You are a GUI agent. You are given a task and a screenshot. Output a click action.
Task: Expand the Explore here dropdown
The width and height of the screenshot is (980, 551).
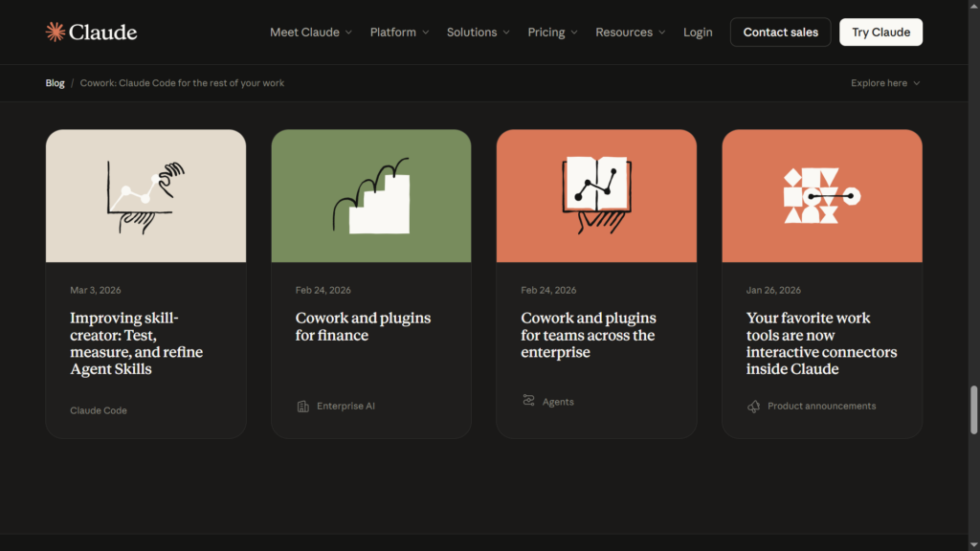click(x=885, y=83)
